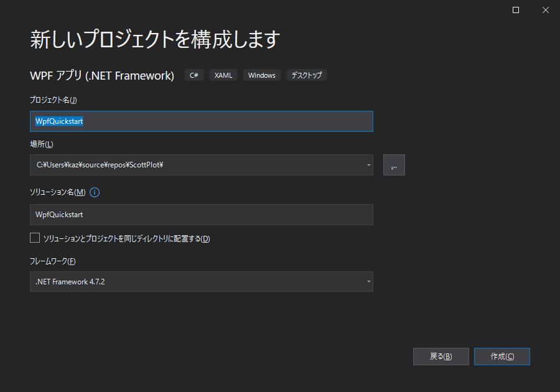Click the 新しいプロジェクトを構成します title
This screenshot has width=560, height=392.
(155, 39)
